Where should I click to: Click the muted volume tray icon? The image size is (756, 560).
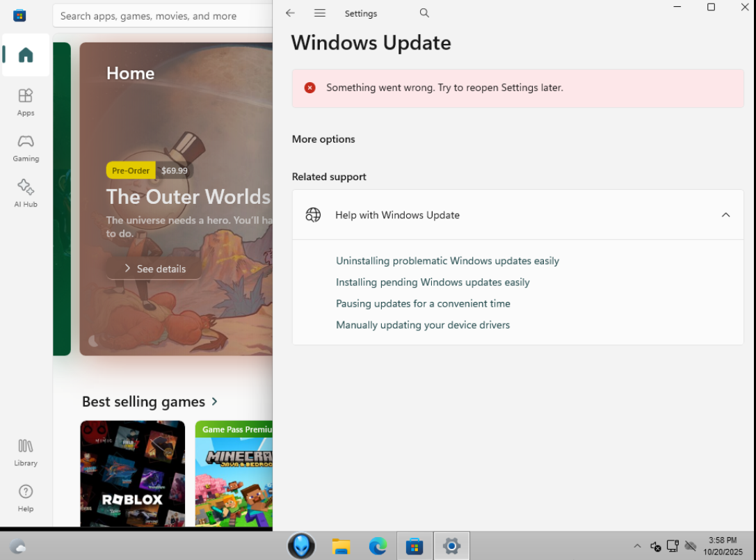[655, 546]
